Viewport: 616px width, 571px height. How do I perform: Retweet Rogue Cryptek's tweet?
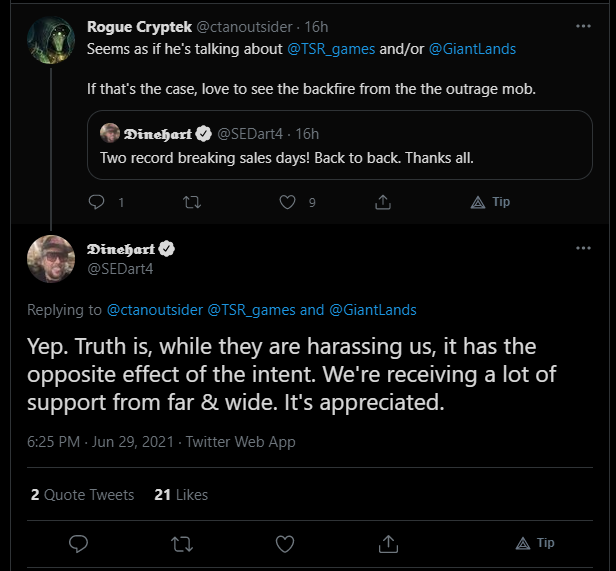(x=192, y=202)
